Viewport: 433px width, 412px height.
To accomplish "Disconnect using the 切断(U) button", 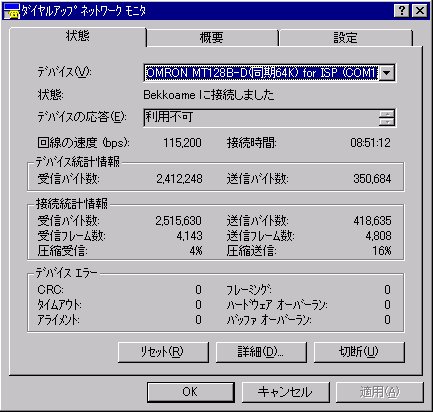I will 359,352.
